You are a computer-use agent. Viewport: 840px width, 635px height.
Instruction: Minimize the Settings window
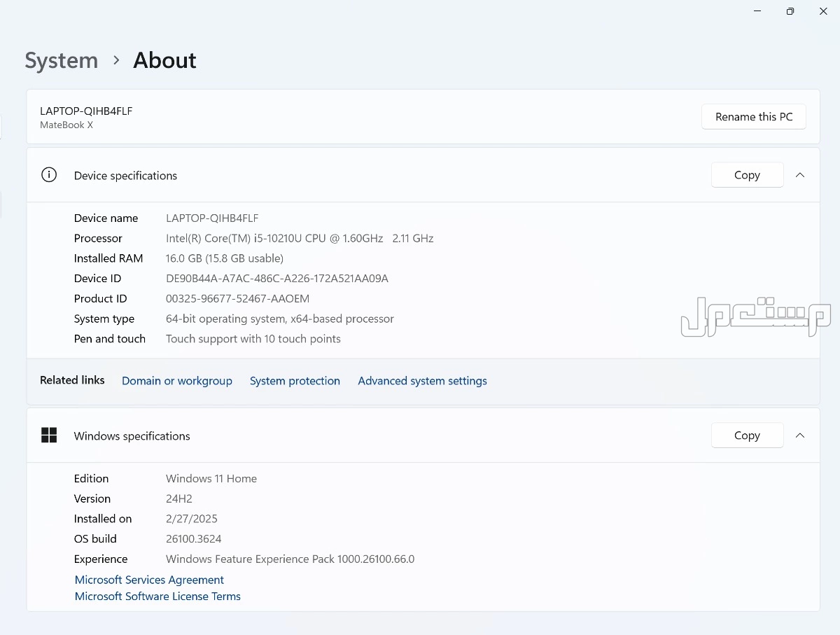(757, 11)
